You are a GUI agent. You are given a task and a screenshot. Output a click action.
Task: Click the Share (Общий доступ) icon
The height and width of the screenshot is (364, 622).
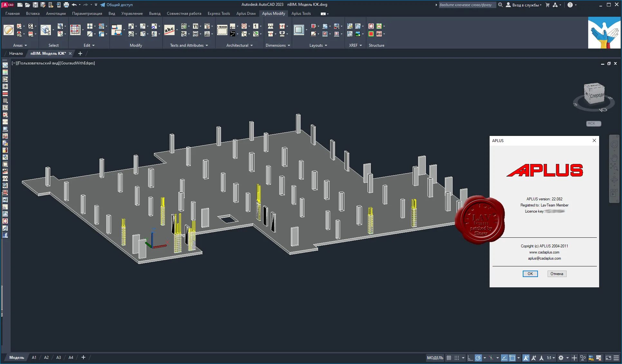click(x=103, y=5)
